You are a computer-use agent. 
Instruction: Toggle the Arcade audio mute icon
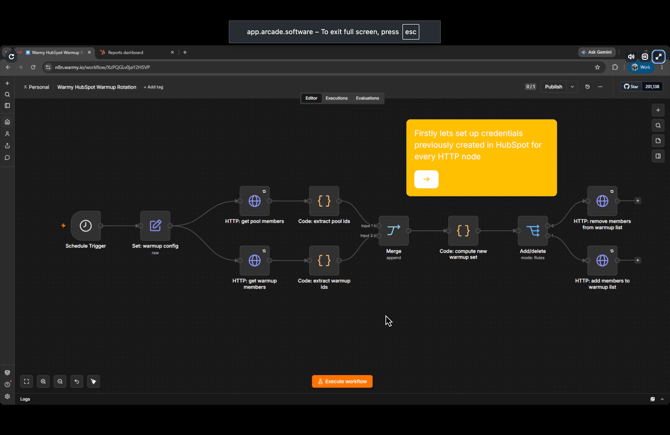[631, 56]
